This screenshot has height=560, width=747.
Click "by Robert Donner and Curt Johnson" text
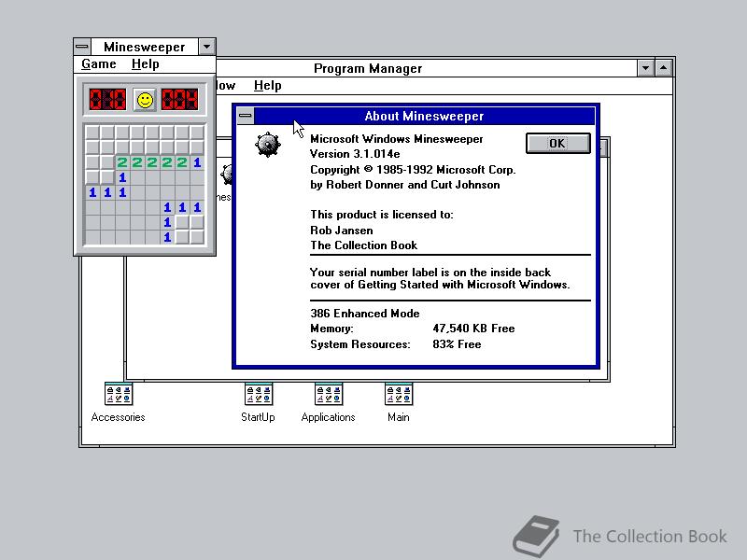(x=405, y=185)
